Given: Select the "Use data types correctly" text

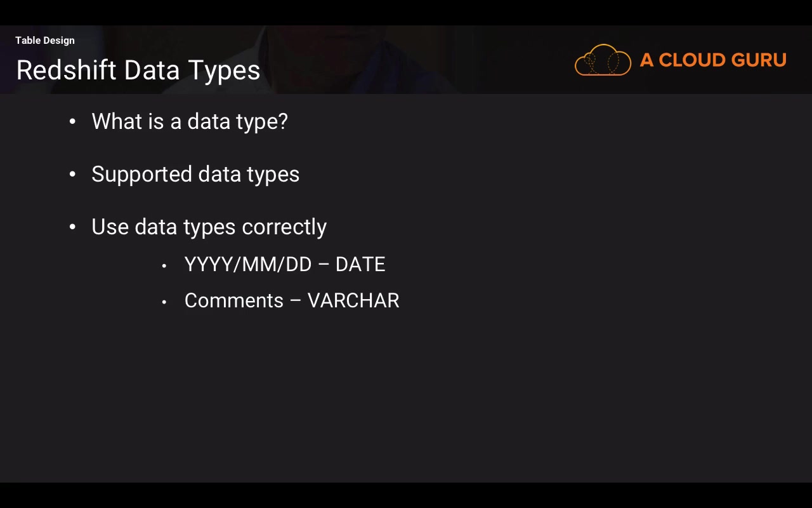Looking at the screenshot, I should [x=209, y=227].
